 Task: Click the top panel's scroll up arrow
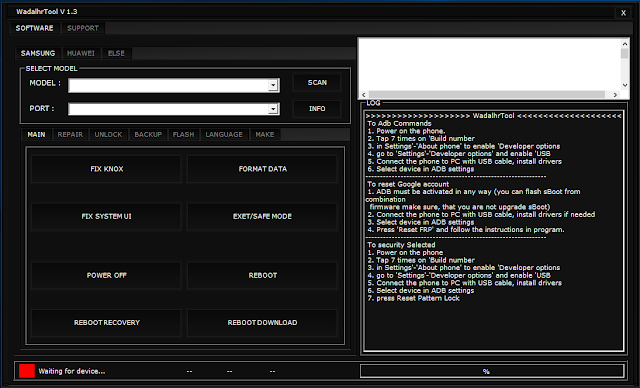coord(624,43)
